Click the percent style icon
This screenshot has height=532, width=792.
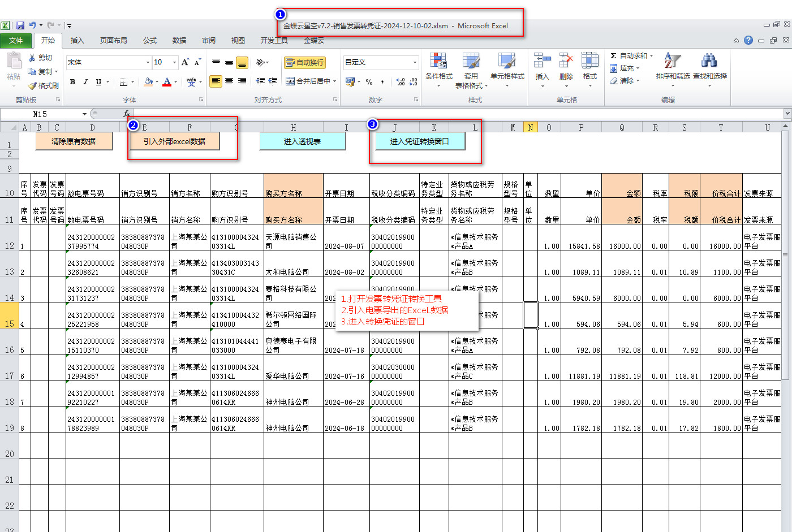(369, 82)
